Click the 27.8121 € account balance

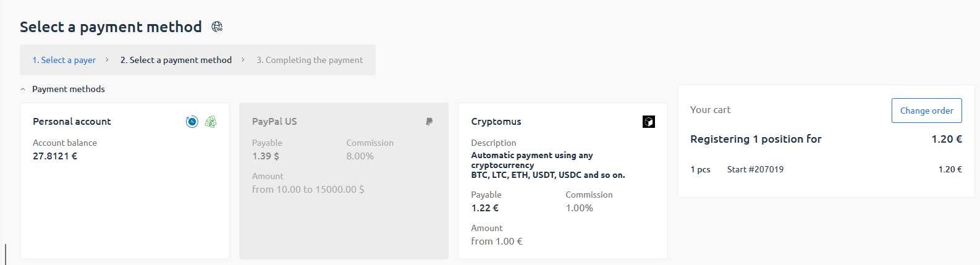pyautogui.click(x=55, y=156)
